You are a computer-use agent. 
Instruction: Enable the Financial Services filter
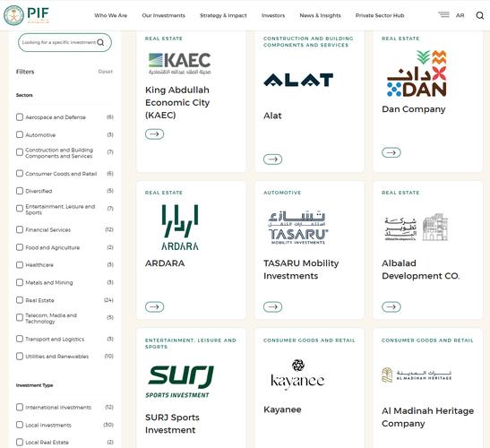[x=20, y=229]
